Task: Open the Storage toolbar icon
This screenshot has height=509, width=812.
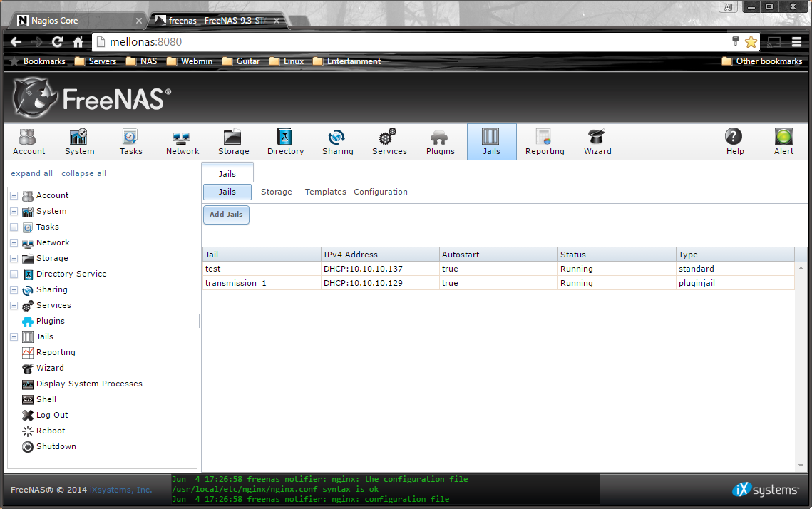Action: click(233, 142)
